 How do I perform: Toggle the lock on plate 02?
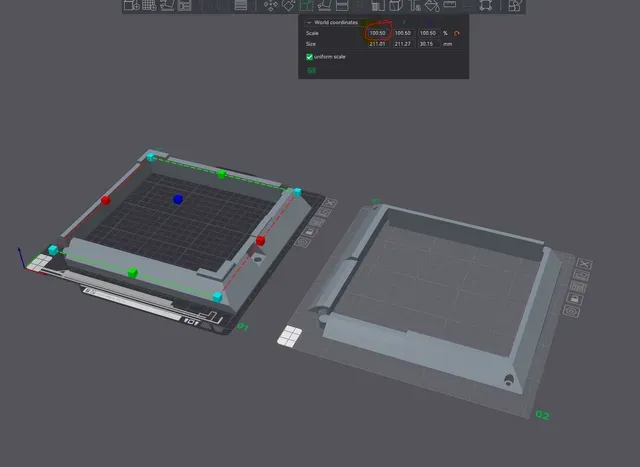(x=575, y=299)
